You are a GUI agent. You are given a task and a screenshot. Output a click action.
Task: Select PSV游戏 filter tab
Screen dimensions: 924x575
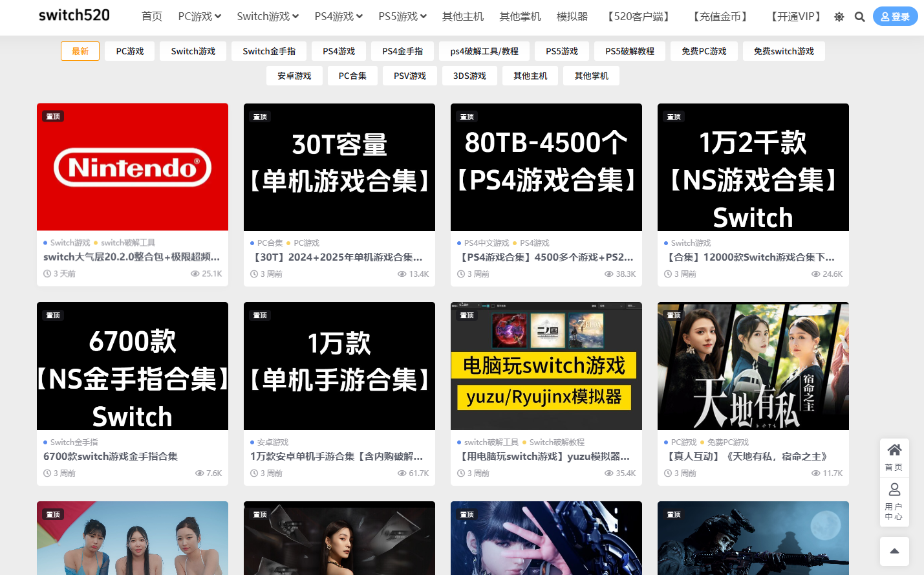pyautogui.click(x=410, y=76)
